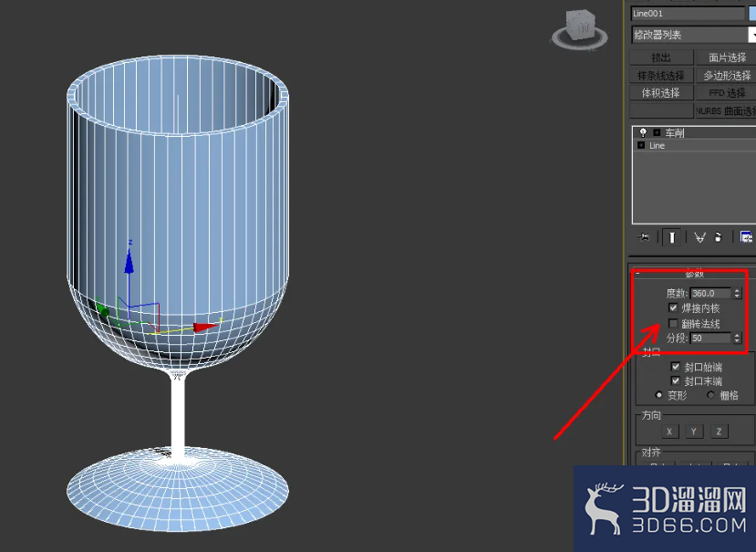Image resolution: width=756 pixels, height=552 pixels.
Task: Click the 分段 value field showing 50
Action: (x=710, y=338)
